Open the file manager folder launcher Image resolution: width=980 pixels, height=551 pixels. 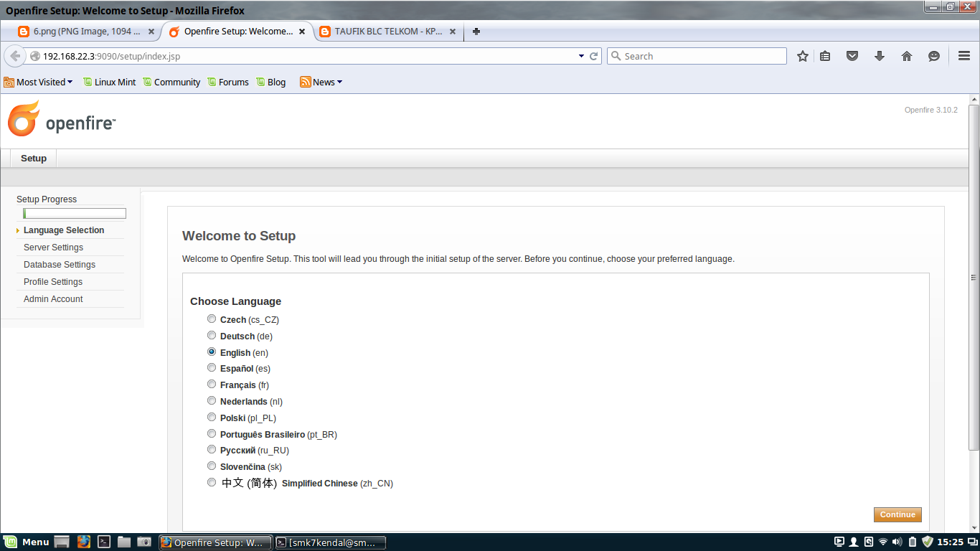point(124,542)
